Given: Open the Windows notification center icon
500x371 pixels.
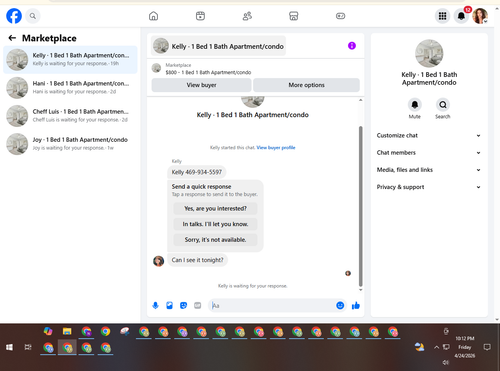Looking at the screenshot, I should [487, 347].
